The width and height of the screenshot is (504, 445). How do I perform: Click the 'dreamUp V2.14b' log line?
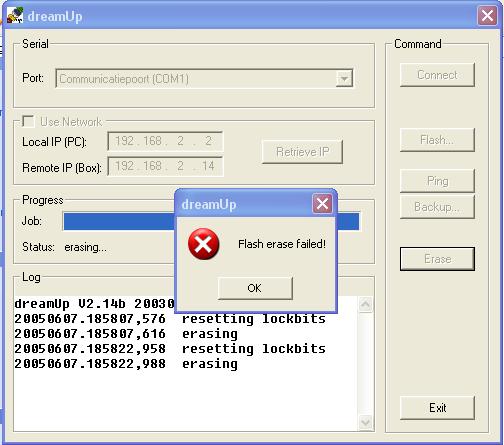(94, 304)
